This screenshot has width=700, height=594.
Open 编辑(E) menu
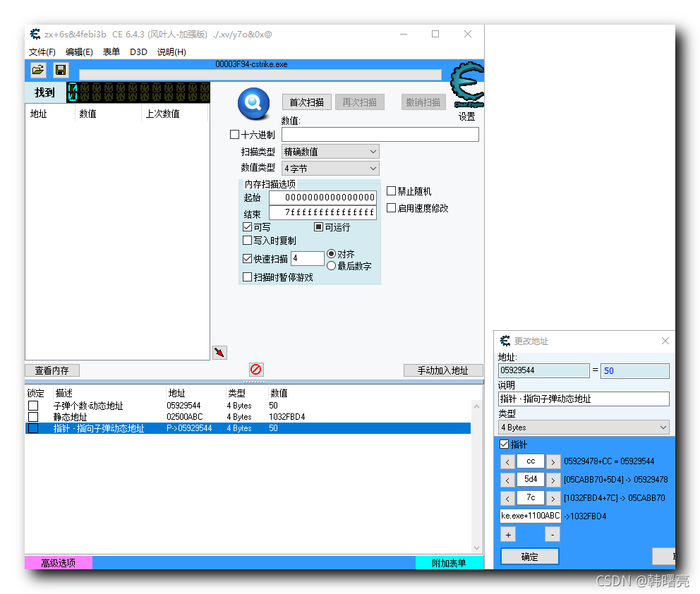(79, 51)
